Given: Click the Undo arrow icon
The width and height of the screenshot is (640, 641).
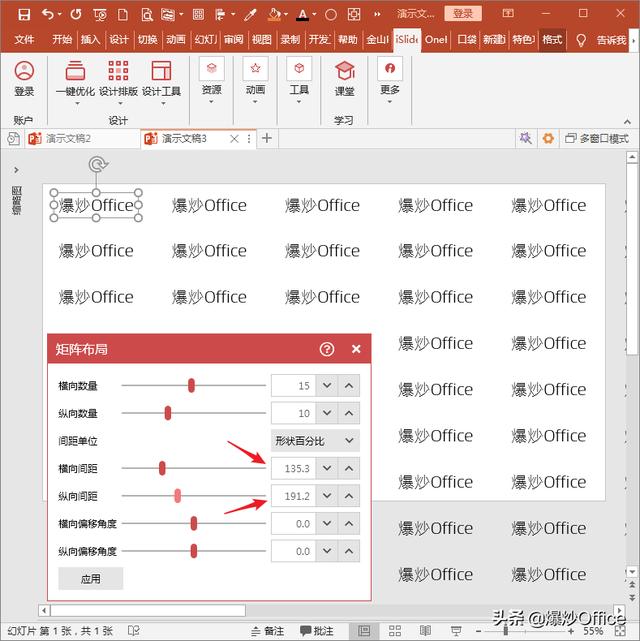Looking at the screenshot, I should click(48, 15).
